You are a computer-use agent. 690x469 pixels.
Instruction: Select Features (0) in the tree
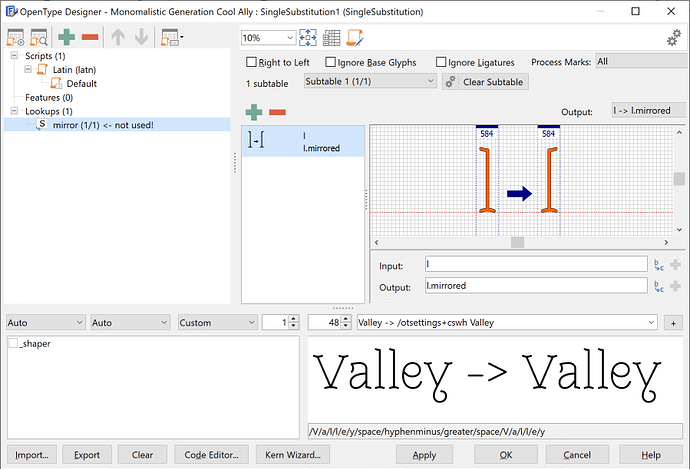[x=49, y=97]
